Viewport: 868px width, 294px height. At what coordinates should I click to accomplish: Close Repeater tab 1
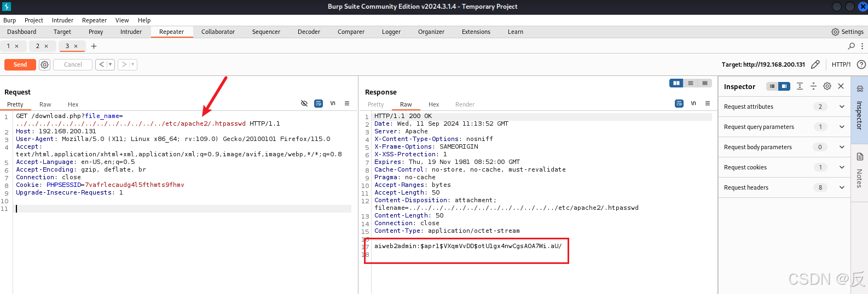[x=16, y=46]
